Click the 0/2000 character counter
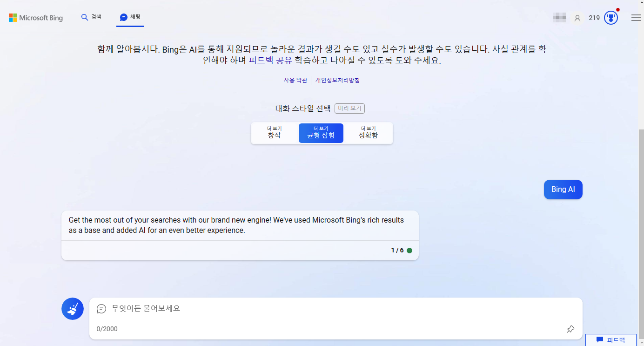This screenshot has height=346, width=644. (x=107, y=329)
